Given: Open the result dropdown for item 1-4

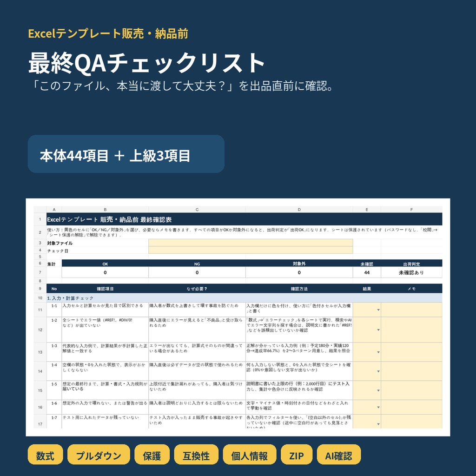Looking at the screenshot, I should (378, 371).
